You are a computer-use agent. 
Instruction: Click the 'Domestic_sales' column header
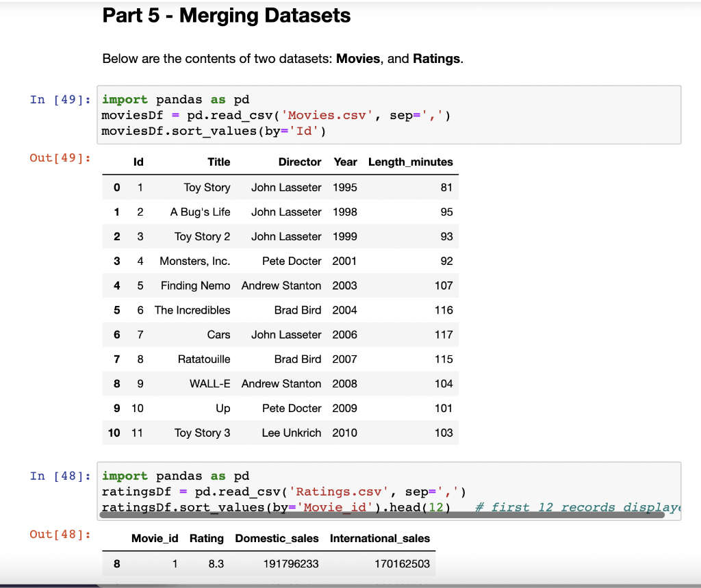pos(277,538)
